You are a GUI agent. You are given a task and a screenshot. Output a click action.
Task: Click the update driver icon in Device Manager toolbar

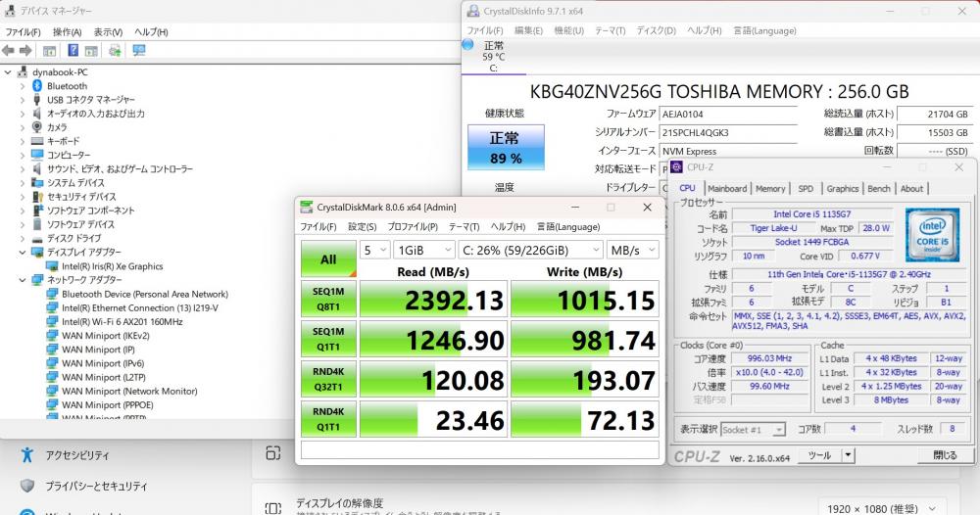(115, 51)
